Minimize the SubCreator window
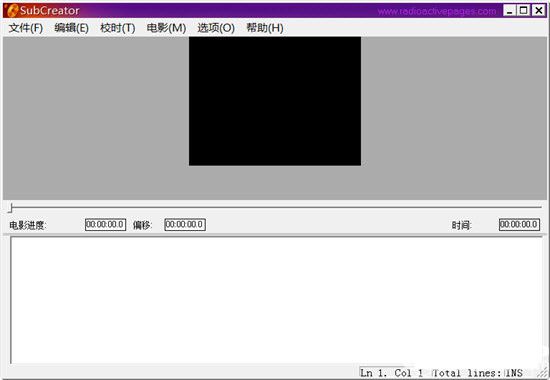Image resolution: width=550 pixels, height=380 pixels. pos(510,11)
